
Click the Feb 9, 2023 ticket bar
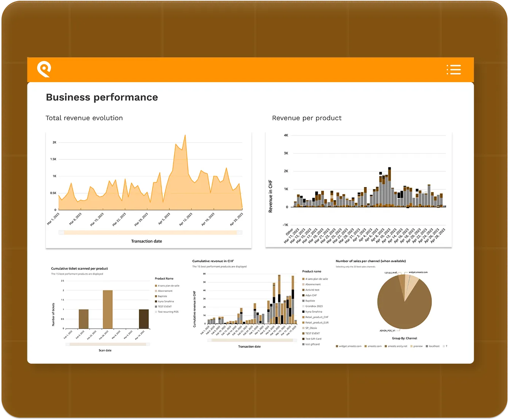click(x=84, y=319)
